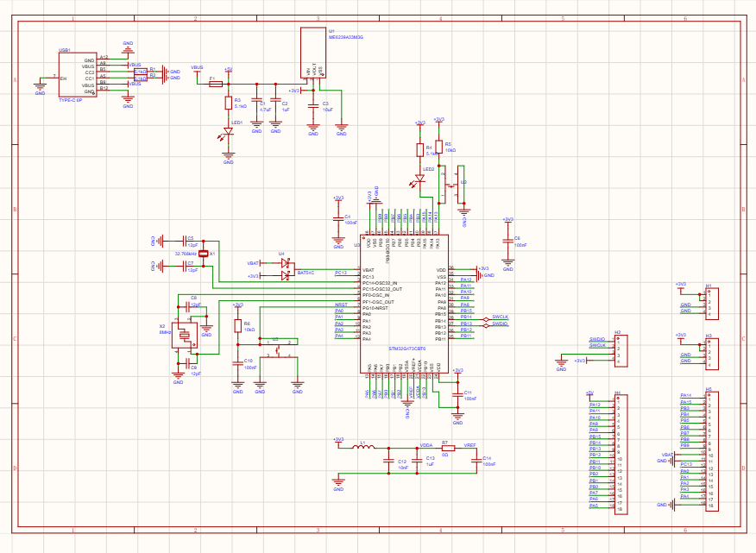Select the LED2 diode symbol
This screenshot has height=553, width=756.
tap(419, 179)
